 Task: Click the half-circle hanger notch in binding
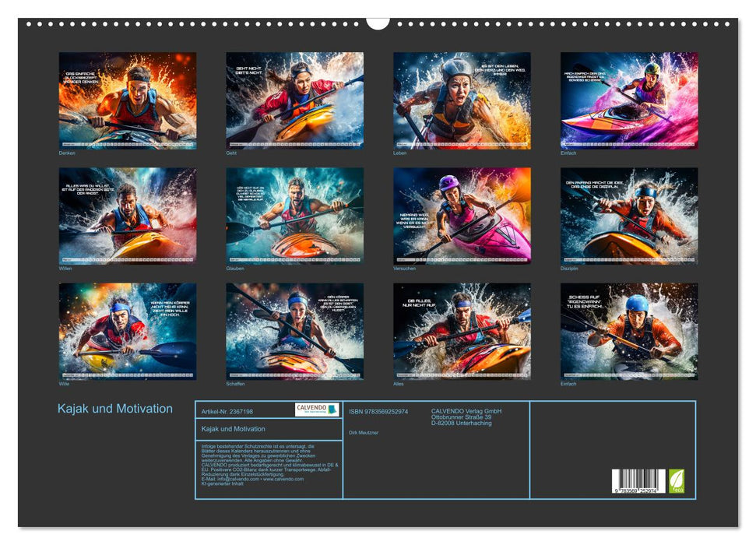click(378, 23)
